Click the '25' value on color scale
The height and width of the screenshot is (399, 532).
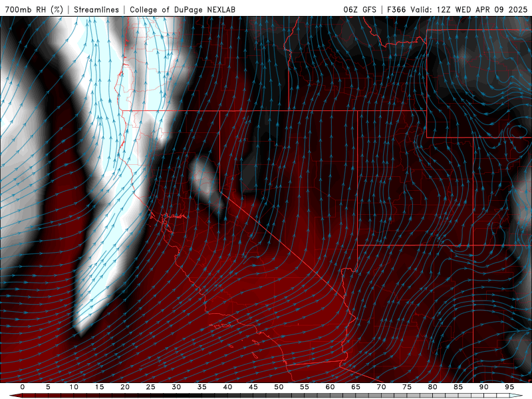151,387
